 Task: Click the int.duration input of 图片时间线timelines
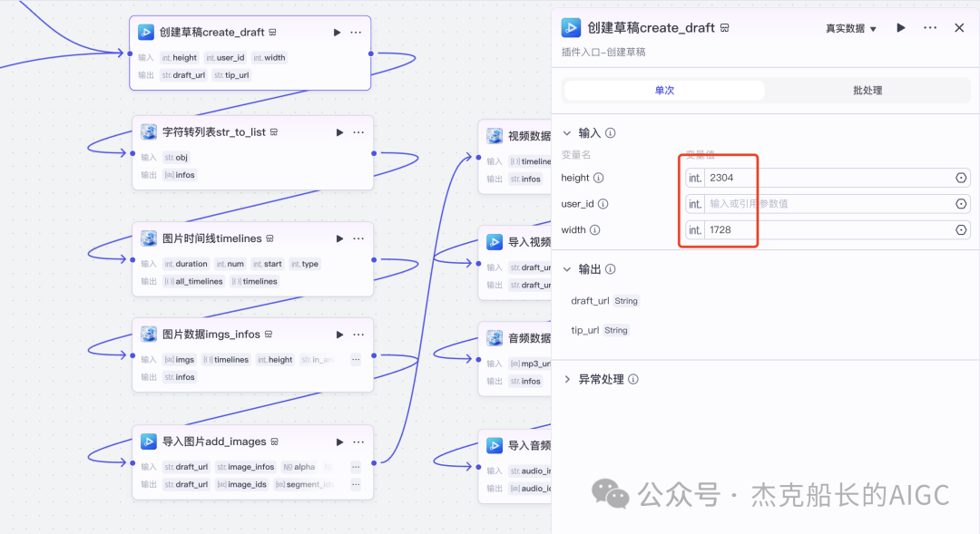coord(186,264)
